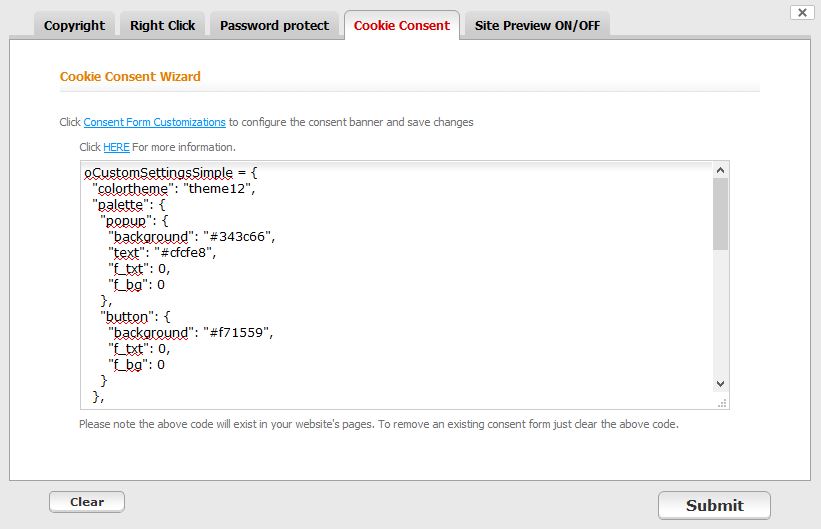Click the code box scrollbar thumb
This screenshot has height=529, width=821.
[x=720, y=213]
